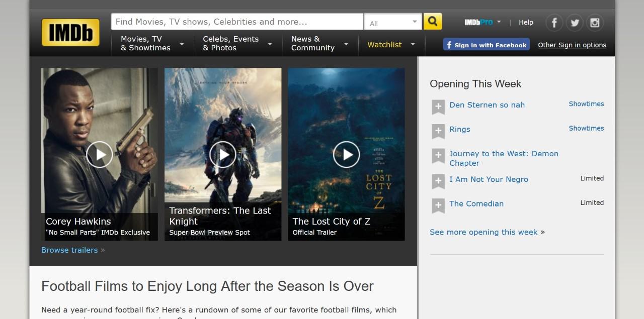The image size is (644, 319).
Task: Focus the Find Movies, TV shows search field
Action: click(237, 22)
